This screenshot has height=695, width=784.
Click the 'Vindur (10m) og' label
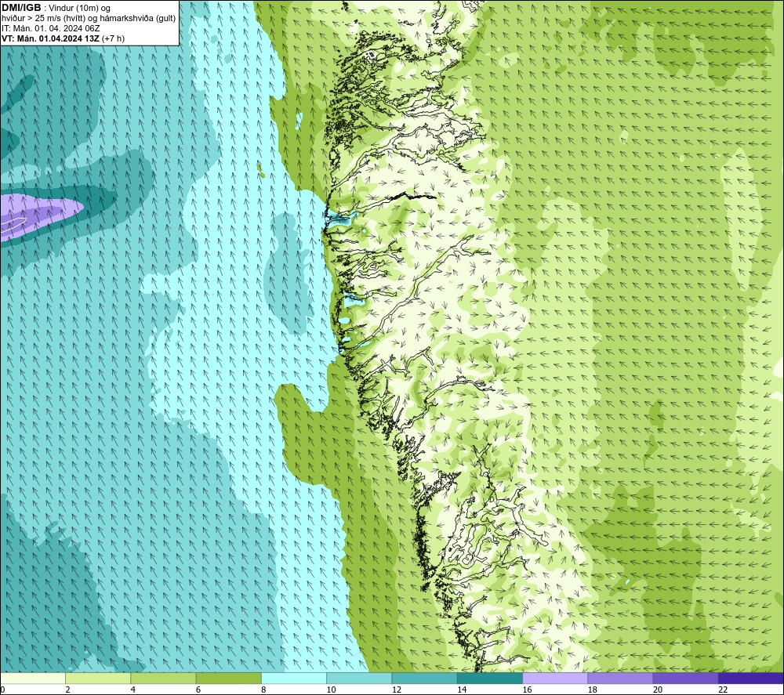[x=79, y=9]
